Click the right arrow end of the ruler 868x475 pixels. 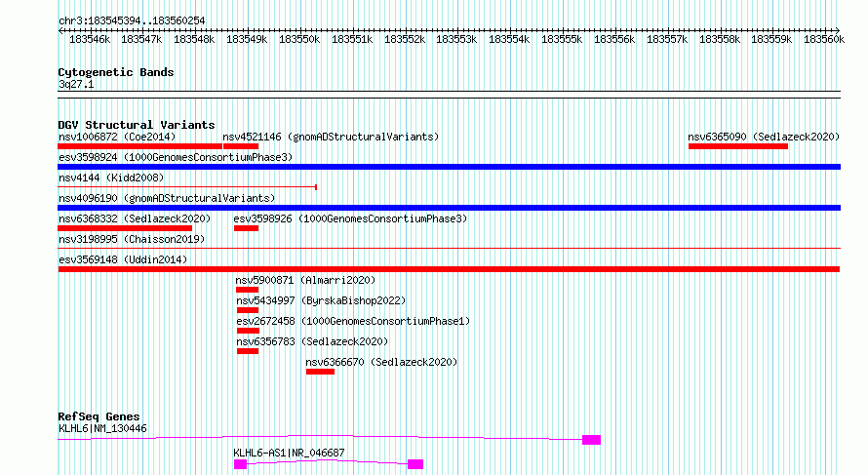click(837, 30)
